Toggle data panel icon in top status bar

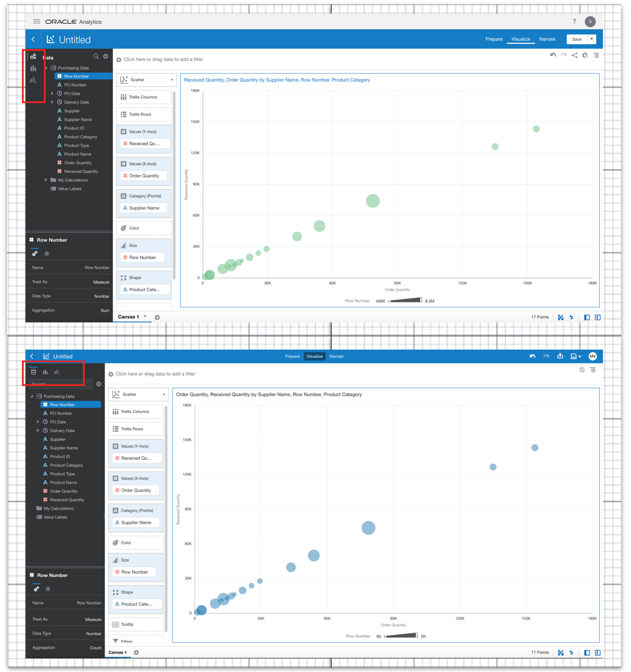pos(587,317)
